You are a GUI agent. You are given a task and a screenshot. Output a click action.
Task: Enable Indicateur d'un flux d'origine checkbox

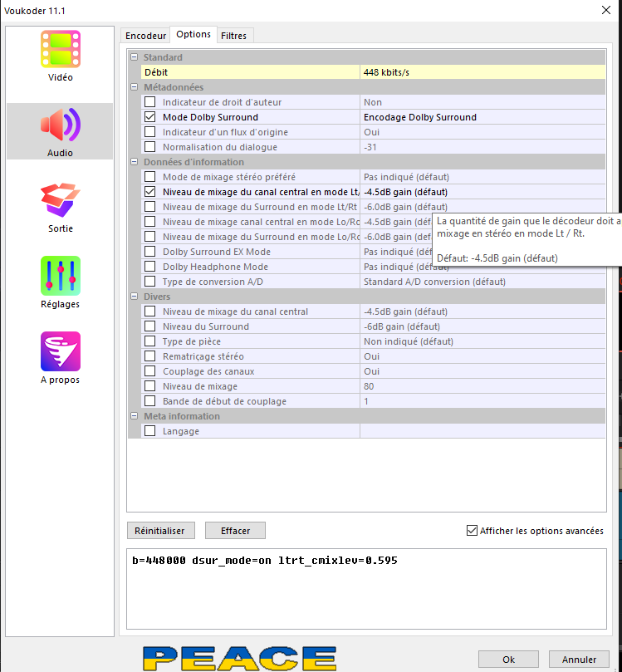pos(150,132)
